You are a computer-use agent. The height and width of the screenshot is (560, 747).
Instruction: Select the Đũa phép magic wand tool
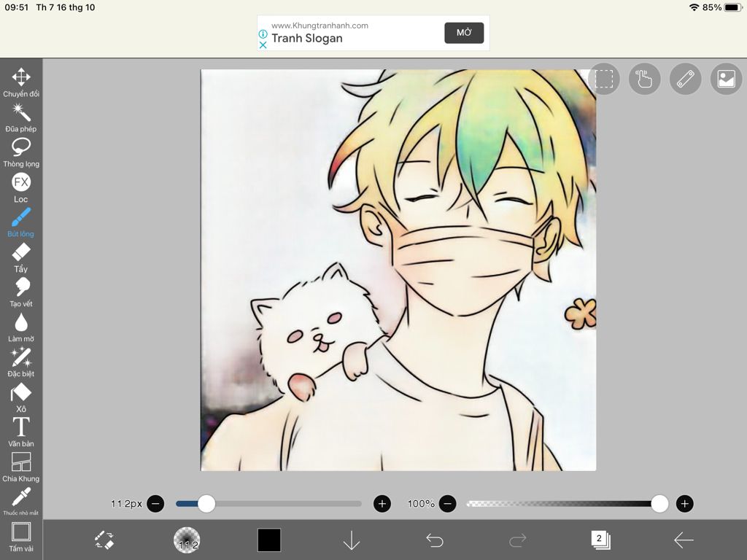point(21,117)
